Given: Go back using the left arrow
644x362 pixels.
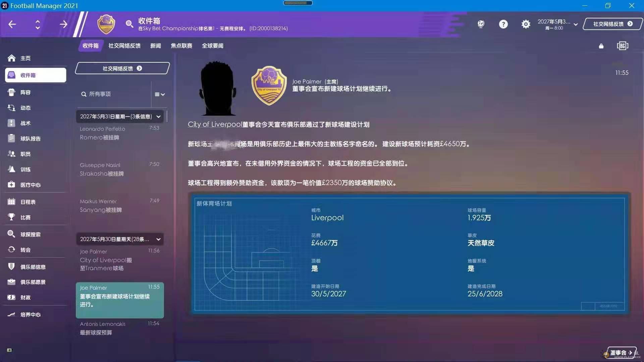Looking at the screenshot, I should (x=12, y=24).
